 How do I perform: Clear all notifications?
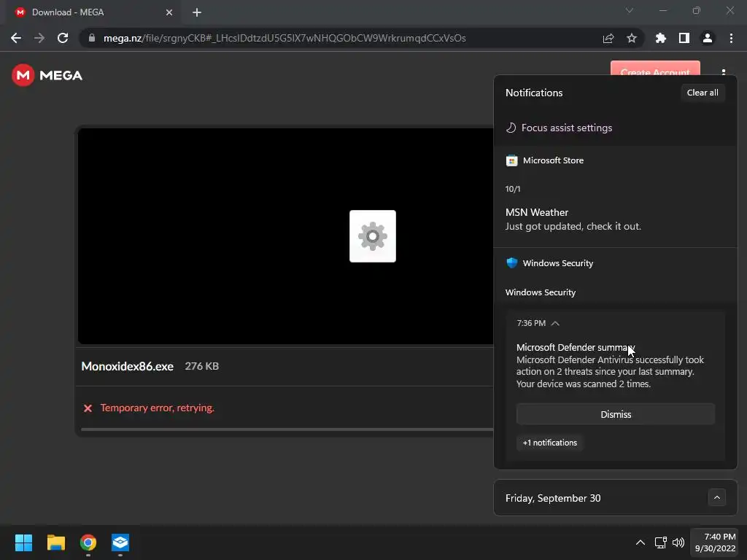703,93
